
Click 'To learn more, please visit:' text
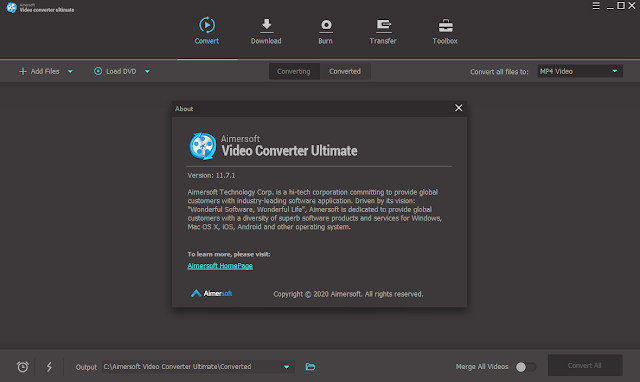[x=229, y=254]
